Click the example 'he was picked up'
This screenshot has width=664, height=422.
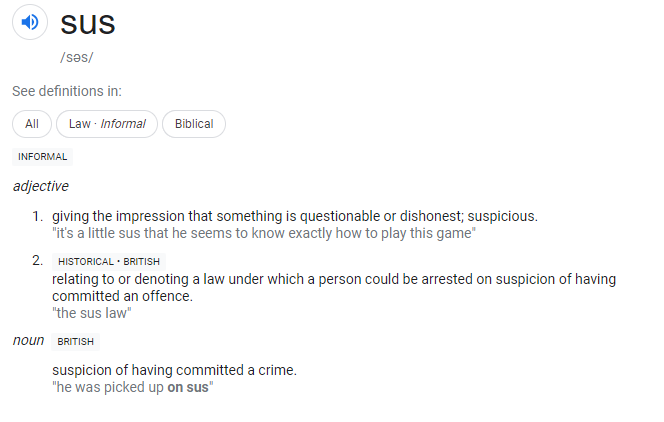point(133,387)
